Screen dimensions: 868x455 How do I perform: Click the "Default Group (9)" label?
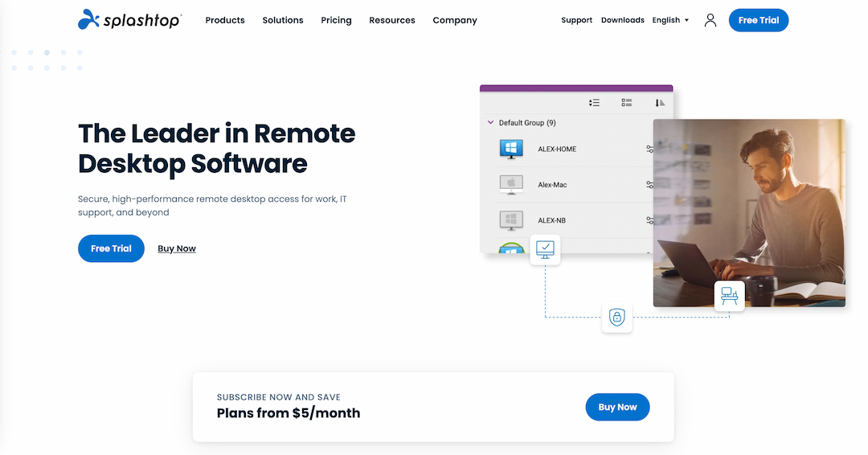tap(527, 123)
